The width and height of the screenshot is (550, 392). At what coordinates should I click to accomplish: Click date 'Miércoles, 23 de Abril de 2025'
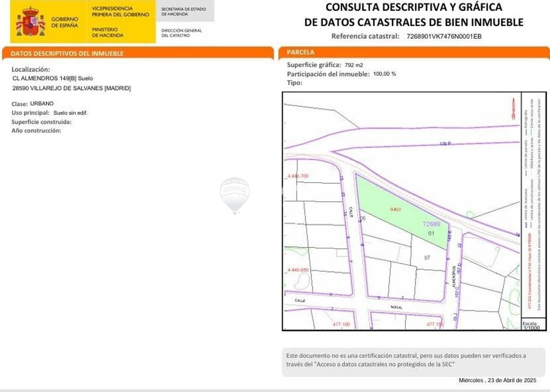tap(498, 380)
